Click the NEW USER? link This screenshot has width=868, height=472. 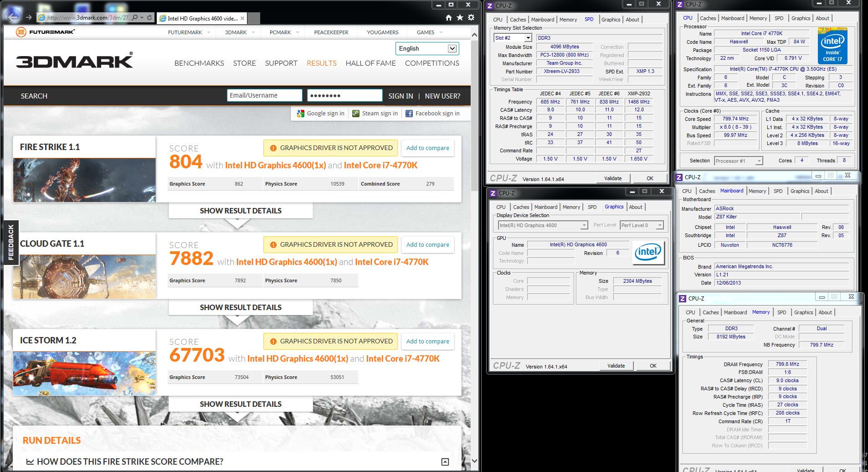click(442, 96)
